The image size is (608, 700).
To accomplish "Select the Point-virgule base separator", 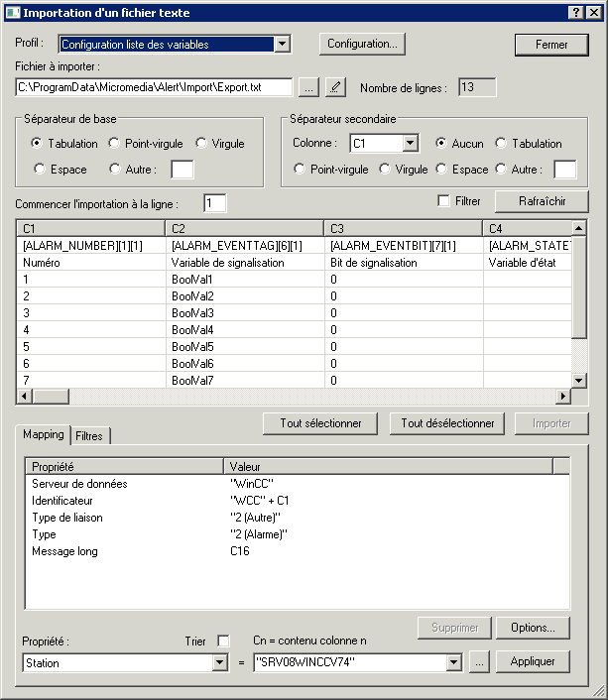I will coord(116,144).
